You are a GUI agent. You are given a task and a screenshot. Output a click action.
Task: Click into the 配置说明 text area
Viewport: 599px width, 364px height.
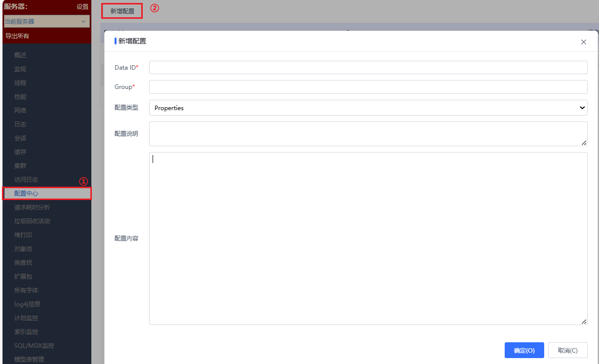click(x=368, y=134)
